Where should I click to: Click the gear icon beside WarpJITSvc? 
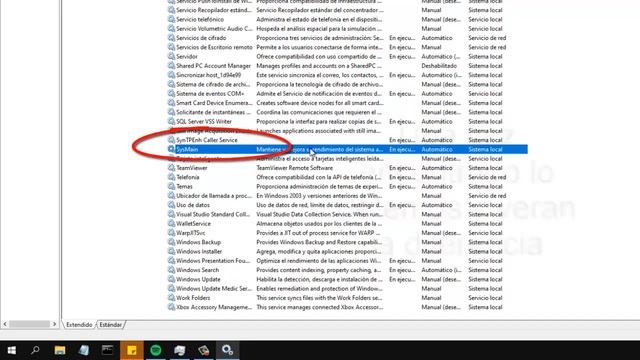click(171, 233)
